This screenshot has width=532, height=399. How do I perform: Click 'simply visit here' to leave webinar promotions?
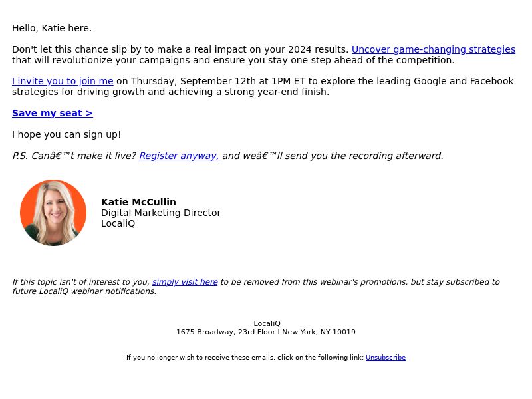click(x=185, y=282)
